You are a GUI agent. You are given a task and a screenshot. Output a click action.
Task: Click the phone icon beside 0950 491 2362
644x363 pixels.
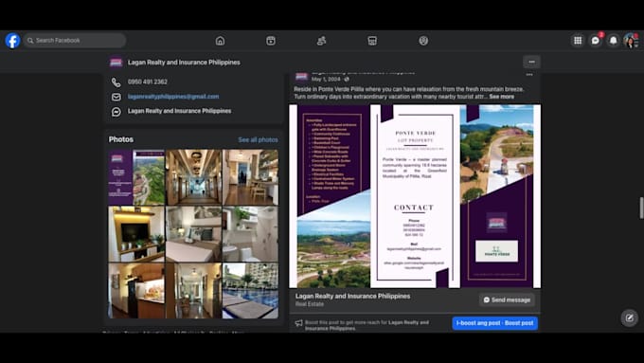pyautogui.click(x=116, y=82)
